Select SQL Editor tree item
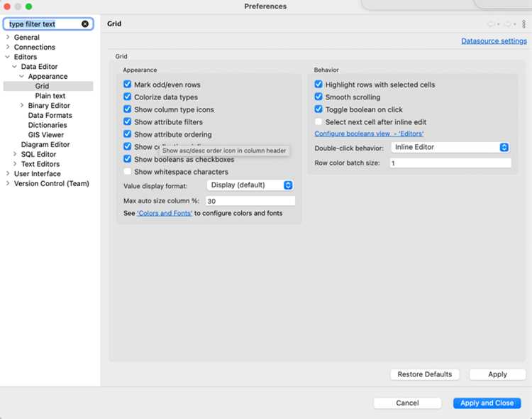This screenshot has width=532, height=419. 39,154
